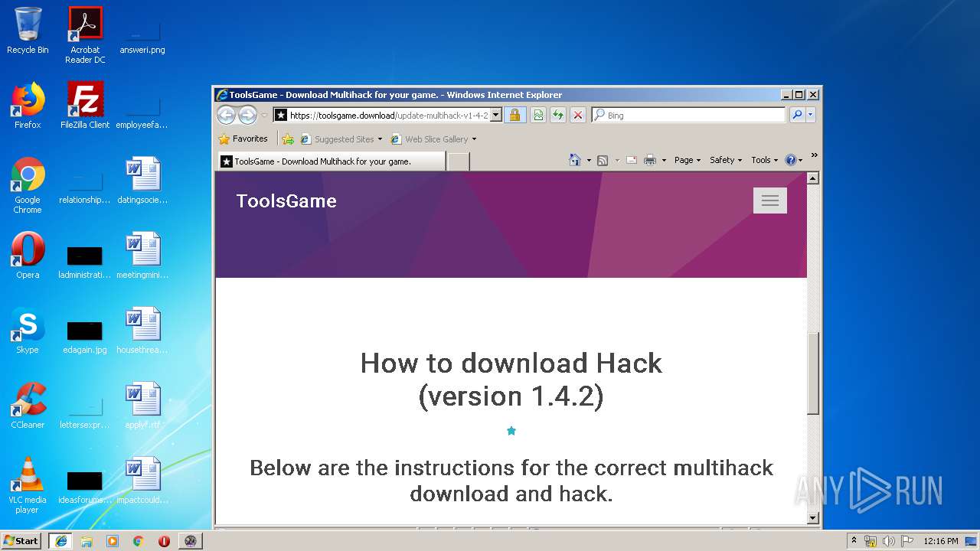The height and width of the screenshot is (551, 980).
Task: Select ideasforums desktop file
Action: point(85,487)
